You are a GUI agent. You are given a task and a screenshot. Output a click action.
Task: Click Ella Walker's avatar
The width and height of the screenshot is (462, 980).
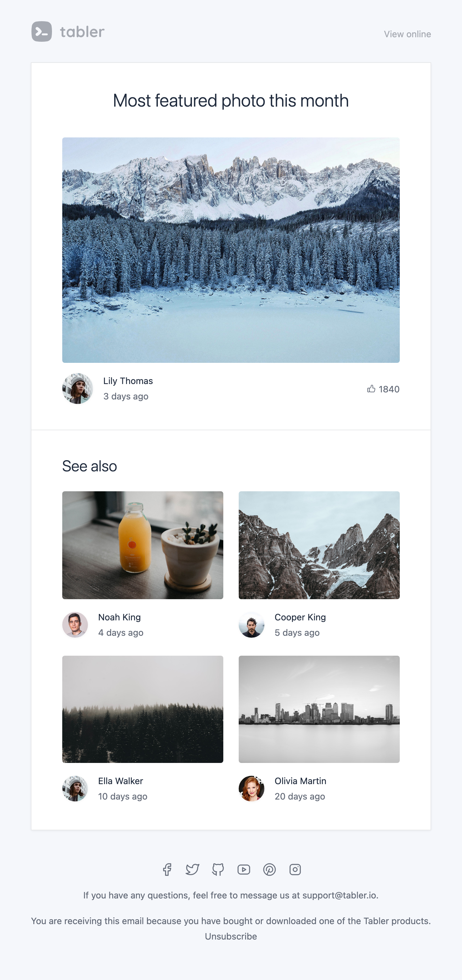75,789
